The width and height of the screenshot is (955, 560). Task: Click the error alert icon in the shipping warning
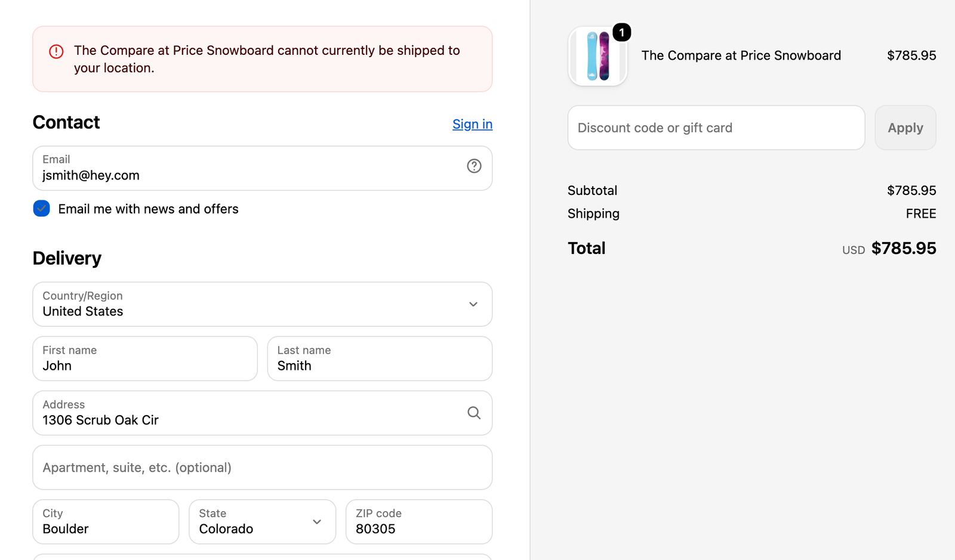click(56, 51)
